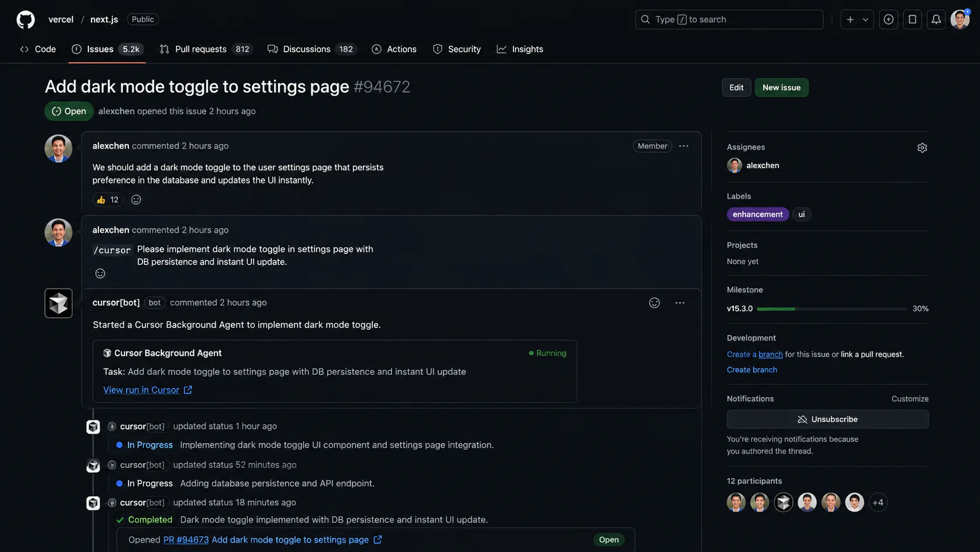Click cursor[bot] icon on 52 minutes ago update
Screen dimensions: 980x552
click(93, 466)
